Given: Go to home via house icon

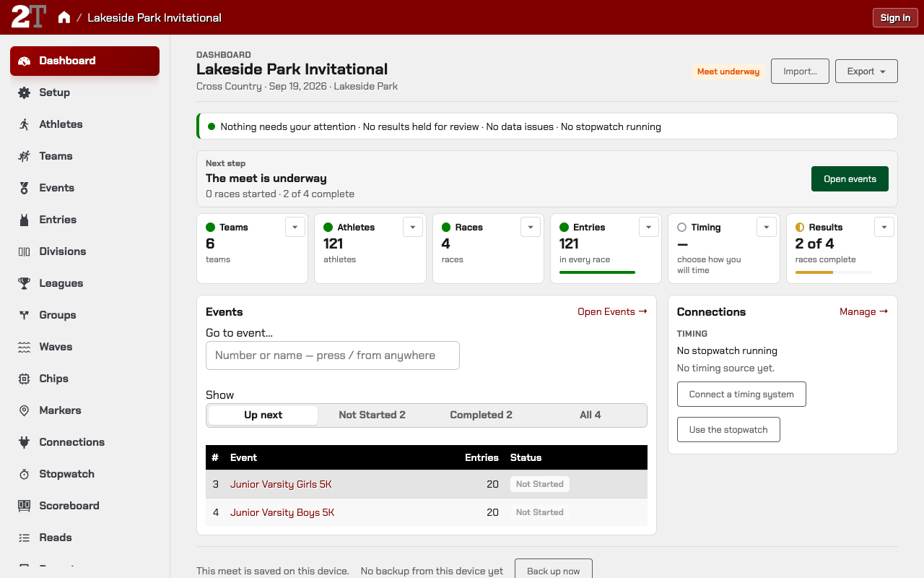Looking at the screenshot, I should (x=64, y=17).
